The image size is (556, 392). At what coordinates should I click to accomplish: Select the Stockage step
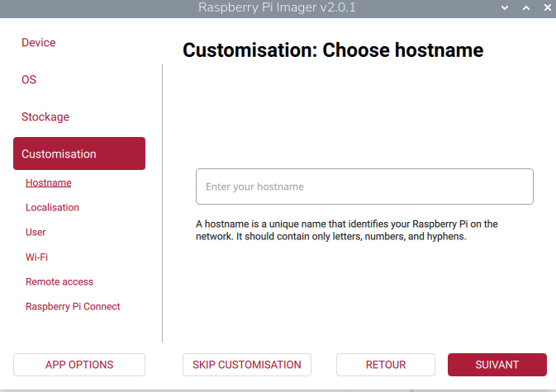[45, 117]
